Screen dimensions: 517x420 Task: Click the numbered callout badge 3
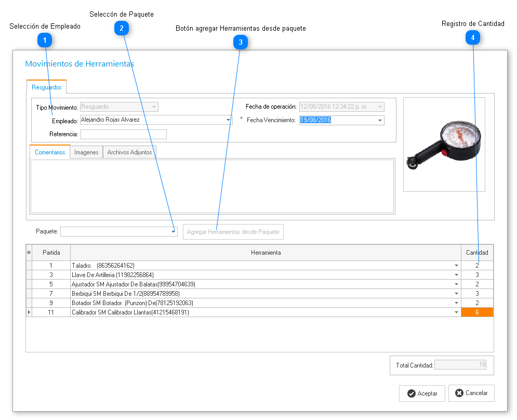[x=240, y=43]
